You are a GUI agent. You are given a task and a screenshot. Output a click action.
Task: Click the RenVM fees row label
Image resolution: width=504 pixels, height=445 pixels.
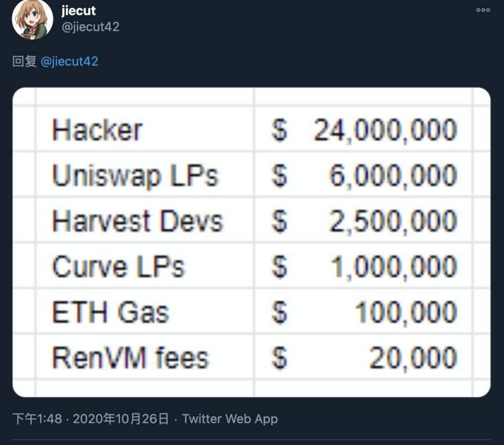coord(130,358)
